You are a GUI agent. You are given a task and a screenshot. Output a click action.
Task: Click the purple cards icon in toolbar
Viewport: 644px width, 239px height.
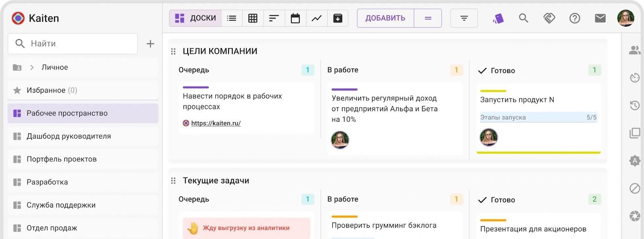(x=498, y=18)
